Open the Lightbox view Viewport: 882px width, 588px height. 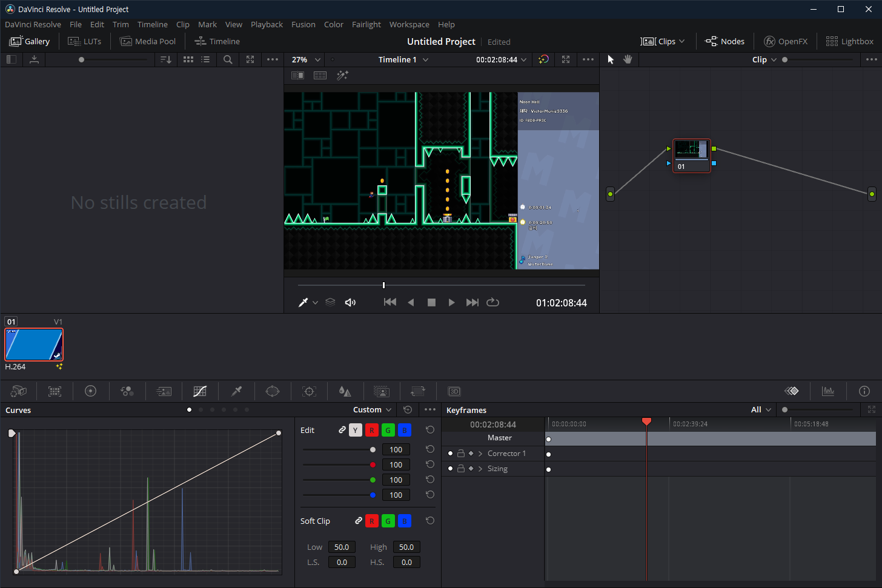pyautogui.click(x=850, y=41)
